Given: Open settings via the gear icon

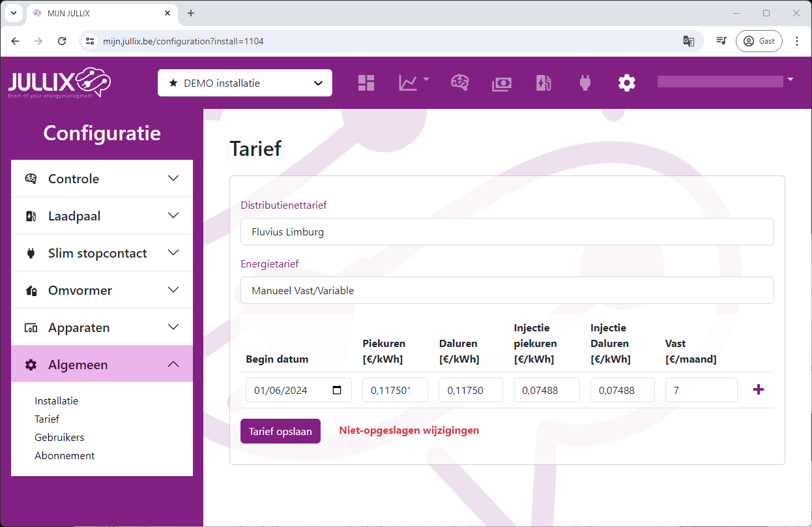Looking at the screenshot, I should pos(626,83).
